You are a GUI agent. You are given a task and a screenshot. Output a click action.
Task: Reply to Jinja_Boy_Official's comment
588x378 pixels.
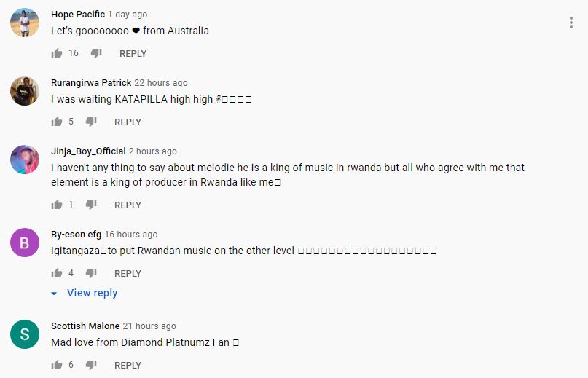pos(128,205)
